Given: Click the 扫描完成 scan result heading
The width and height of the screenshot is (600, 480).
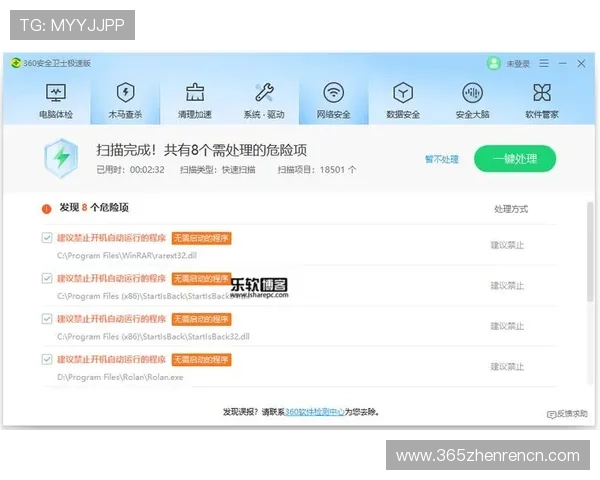Looking at the screenshot, I should (x=201, y=150).
